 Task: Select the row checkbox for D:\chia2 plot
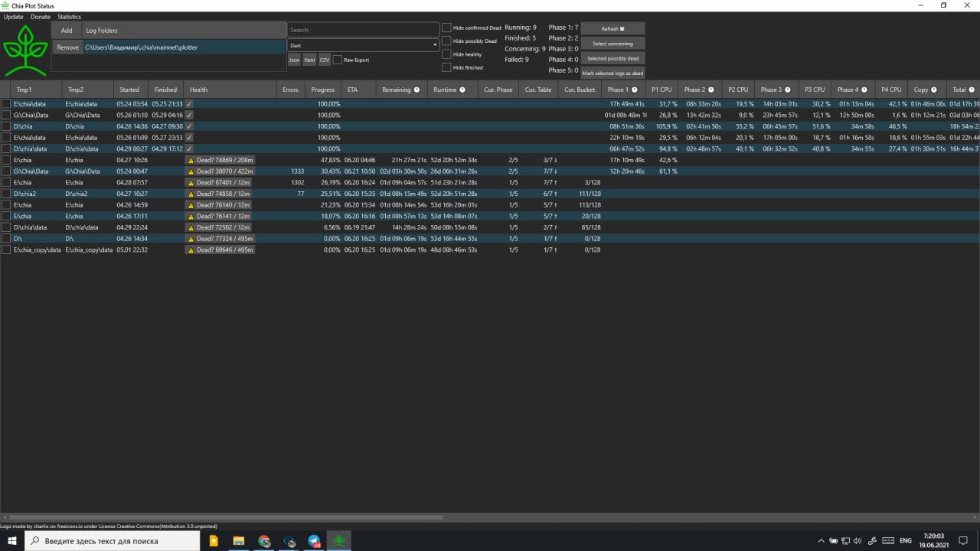click(x=6, y=194)
